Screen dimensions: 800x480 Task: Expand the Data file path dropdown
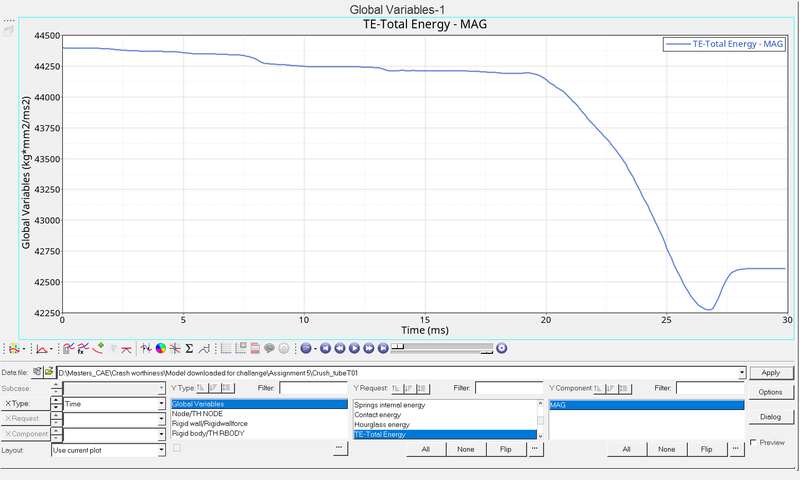tap(741, 372)
